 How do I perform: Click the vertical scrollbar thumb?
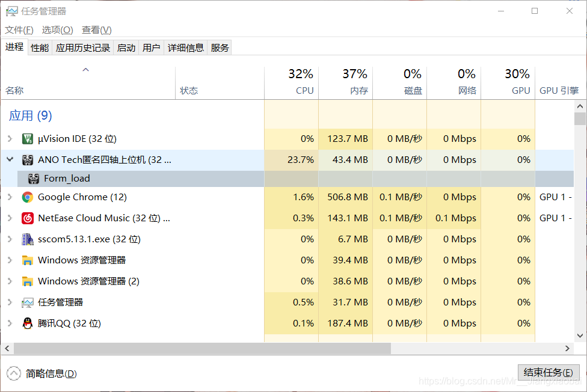click(x=580, y=118)
